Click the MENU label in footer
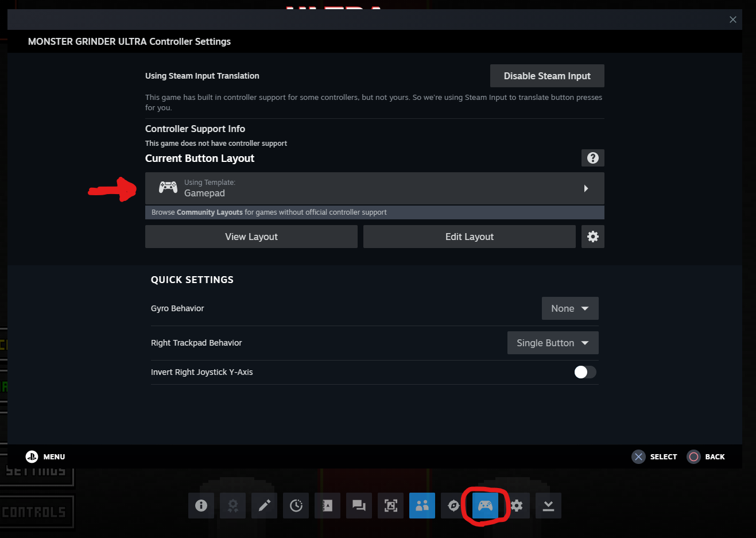This screenshot has width=756, height=538. coord(55,457)
